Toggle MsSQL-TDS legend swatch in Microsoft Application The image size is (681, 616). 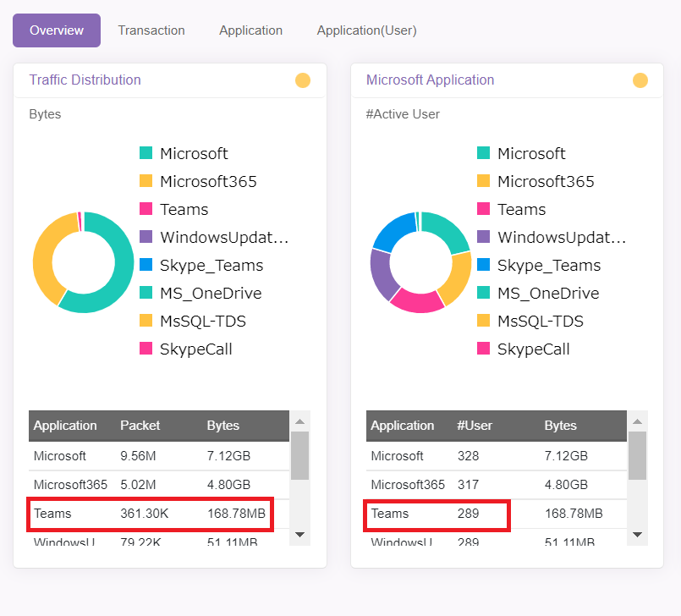483,321
